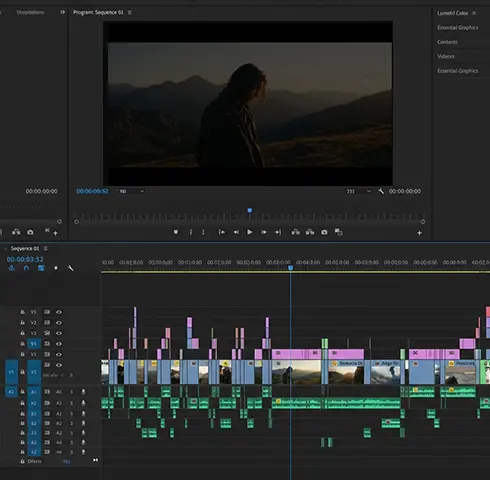Click right handle of Program zoom bar
Image resolution: width=490 pixels, height=480 pixels.
click(x=423, y=222)
